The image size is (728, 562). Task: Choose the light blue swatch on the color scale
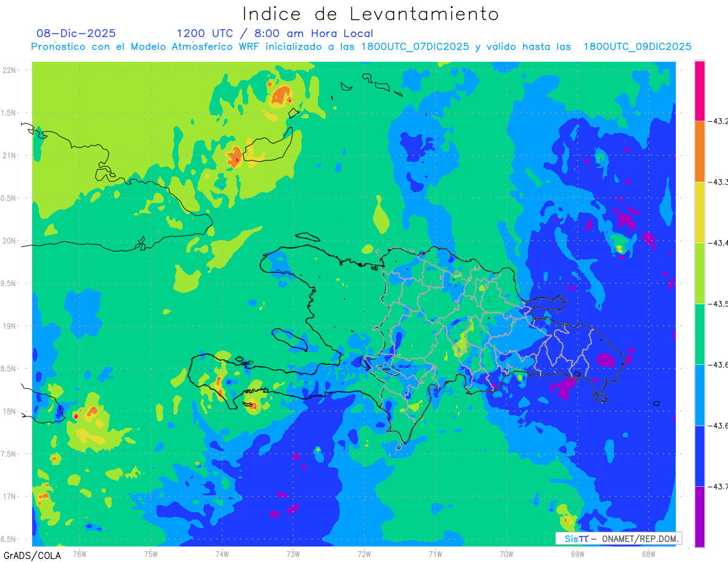point(699,395)
